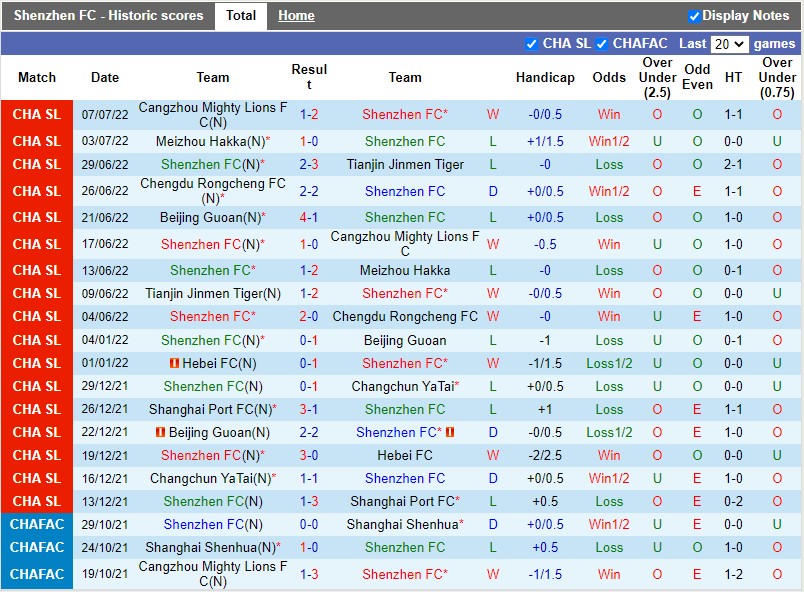Open the 4-1 Beijing Guoan match result
804x592 pixels.
(x=309, y=217)
